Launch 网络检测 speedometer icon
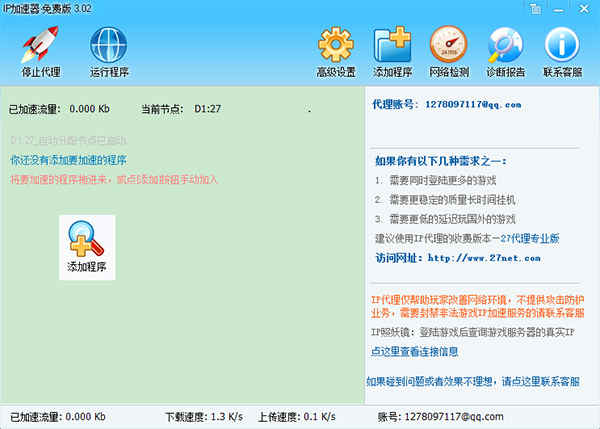Viewport: 600px width, 429px height. click(x=448, y=51)
